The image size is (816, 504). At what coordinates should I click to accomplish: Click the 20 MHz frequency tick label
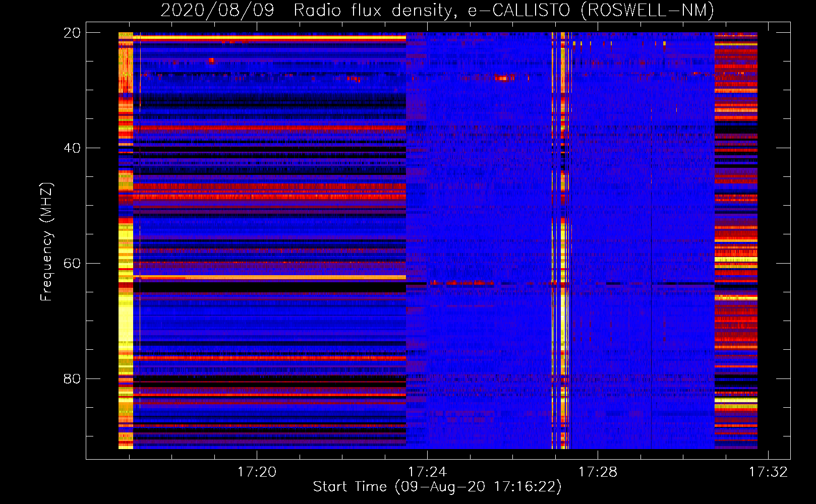(x=72, y=33)
